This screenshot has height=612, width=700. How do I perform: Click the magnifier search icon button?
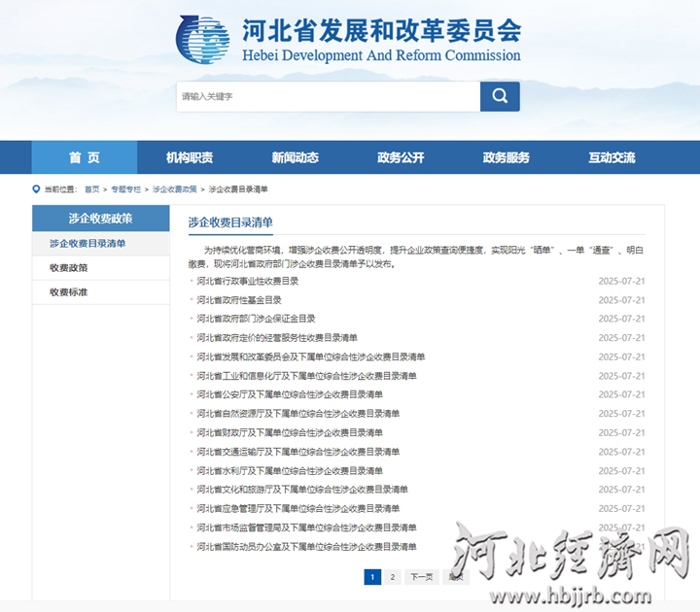click(x=500, y=96)
